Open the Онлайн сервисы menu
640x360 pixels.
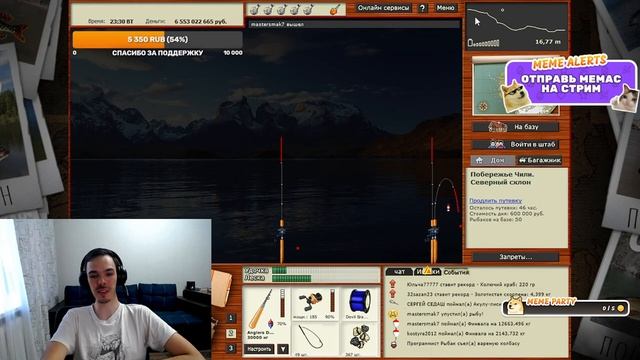click(x=383, y=8)
